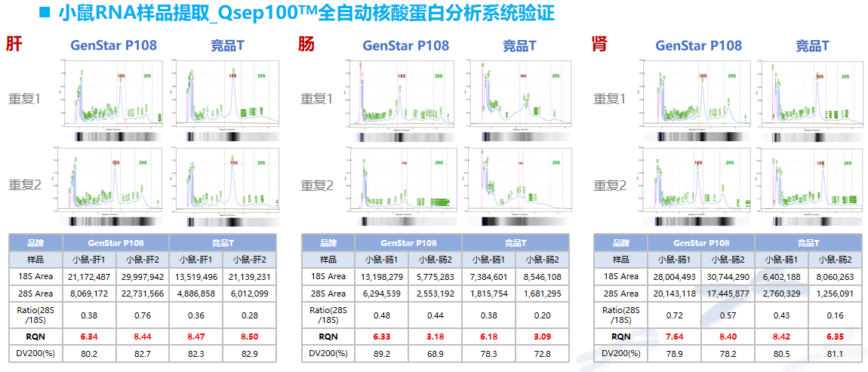The width and height of the screenshot is (868, 372).
Task: Select RQN value 3.18 in intestine table
Action: tap(436, 336)
